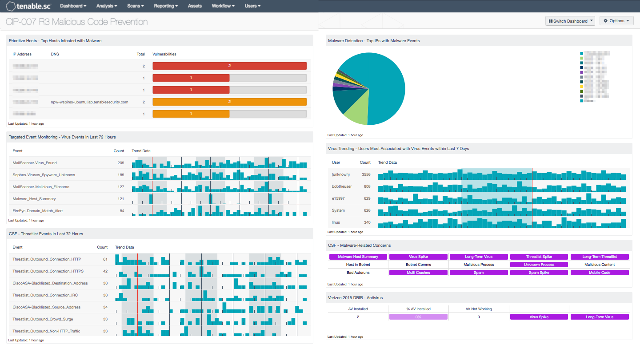Screen dimensions: 640x364
Task: Click the MailScanner-Virus_Found event row
Action: pyautogui.click(x=159, y=163)
